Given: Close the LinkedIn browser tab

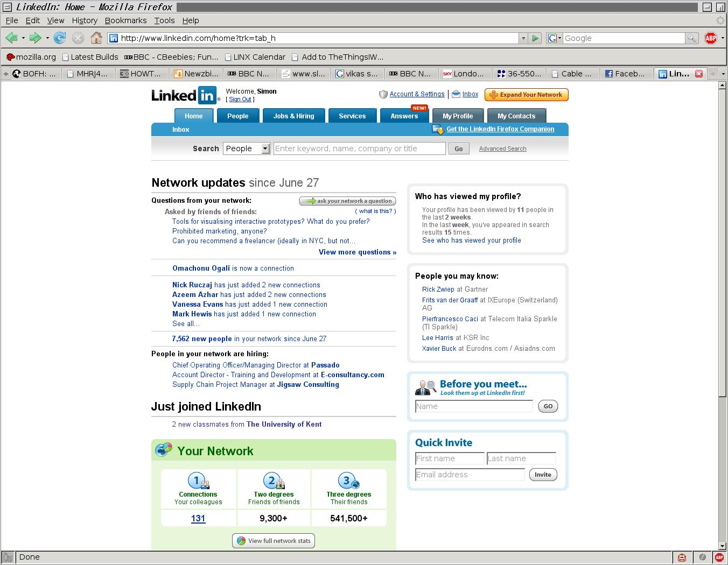Looking at the screenshot, I should click(699, 74).
